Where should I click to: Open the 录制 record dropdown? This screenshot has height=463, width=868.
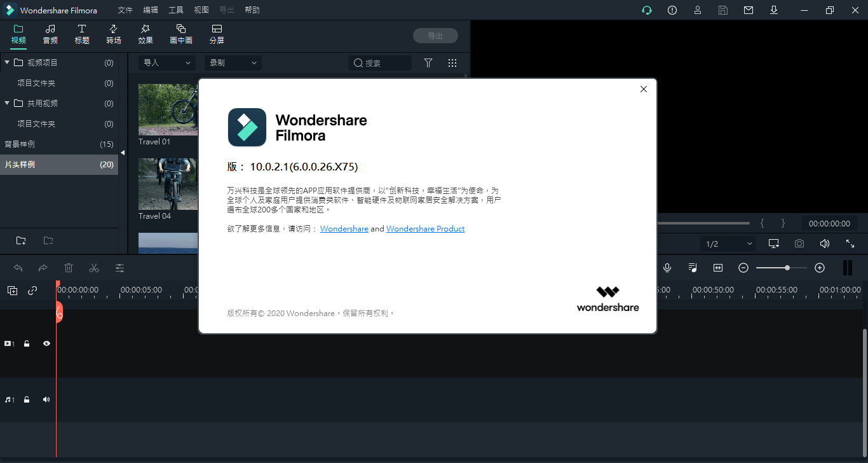click(233, 63)
